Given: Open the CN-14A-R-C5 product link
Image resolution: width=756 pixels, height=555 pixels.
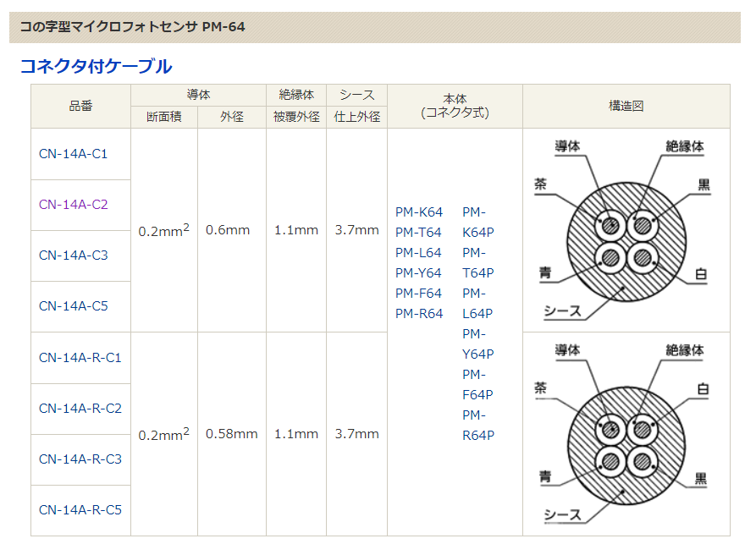Looking at the screenshot, I should click(80, 509).
